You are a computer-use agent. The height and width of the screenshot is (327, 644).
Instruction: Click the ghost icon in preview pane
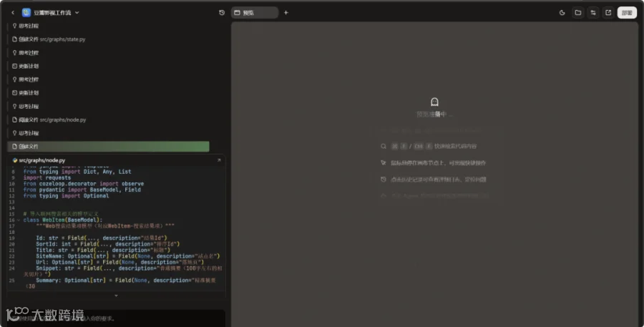point(434,102)
